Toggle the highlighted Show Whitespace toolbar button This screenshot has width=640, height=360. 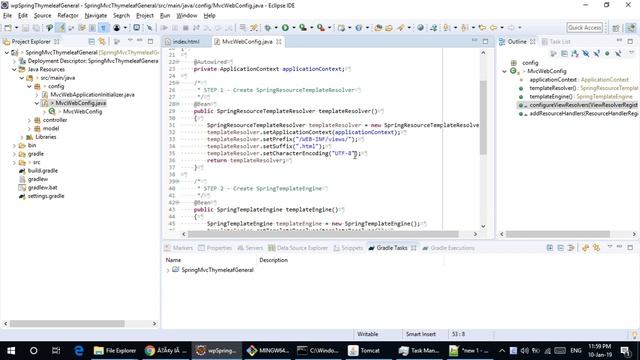pyautogui.click(x=103, y=28)
